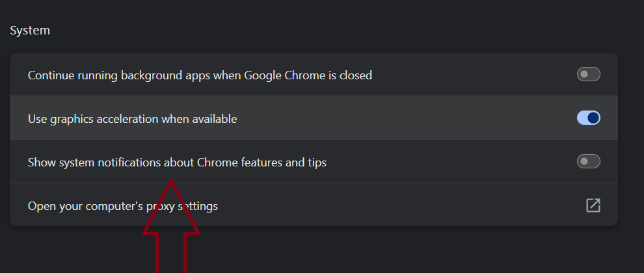The width and height of the screenshot is (644, 273).
Task: Click the gray knob of the notifications switch
Action: tap(584, 161)
